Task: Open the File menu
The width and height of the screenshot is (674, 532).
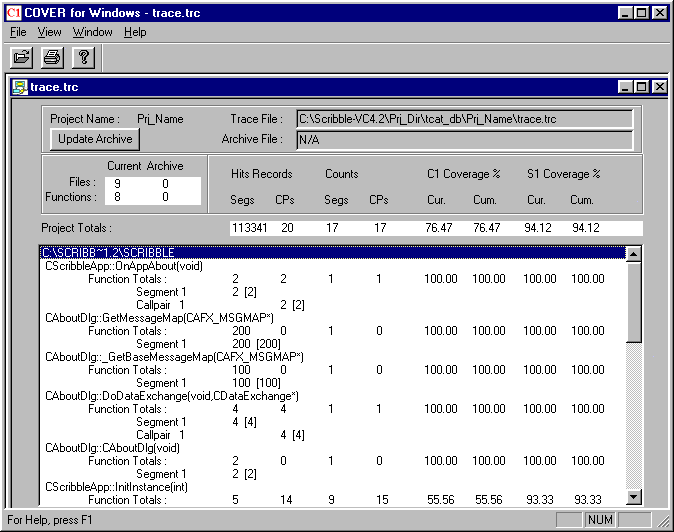Action: pos(18,32)
